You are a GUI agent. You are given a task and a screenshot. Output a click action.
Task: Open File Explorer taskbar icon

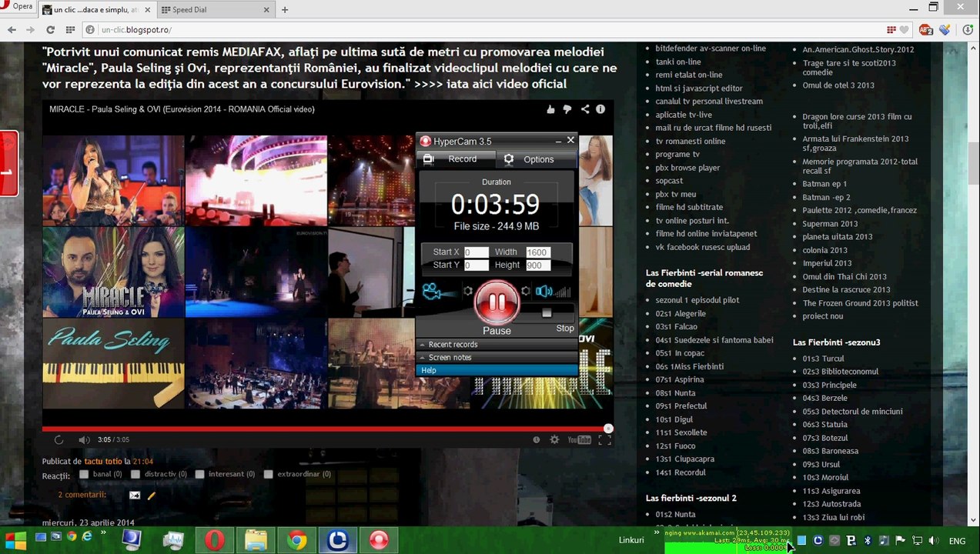pos(256,540)
